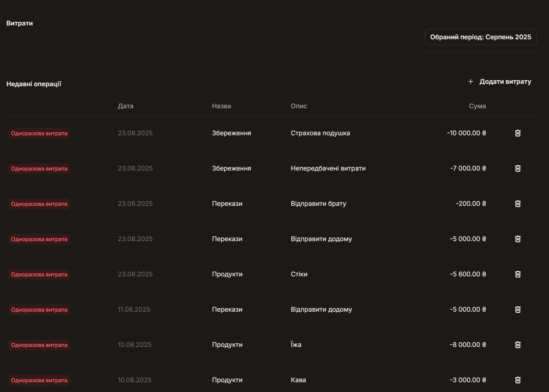Select the Одноразова витрата badge for Кава
The height and width of the screenshot is (392, 549).
(39, 380)
